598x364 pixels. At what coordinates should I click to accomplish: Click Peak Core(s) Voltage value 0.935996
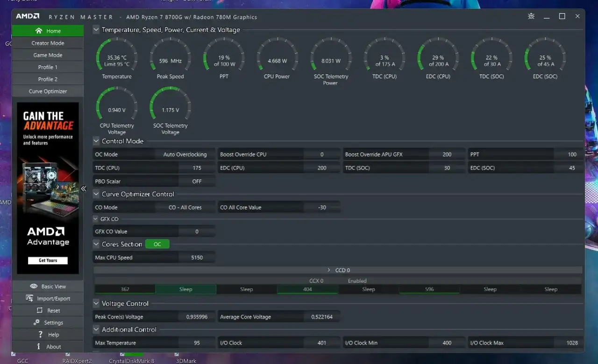point(197,317)
